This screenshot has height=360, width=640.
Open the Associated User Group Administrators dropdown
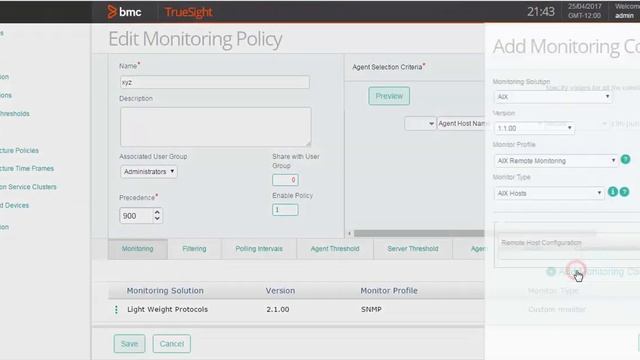[149, 171]
